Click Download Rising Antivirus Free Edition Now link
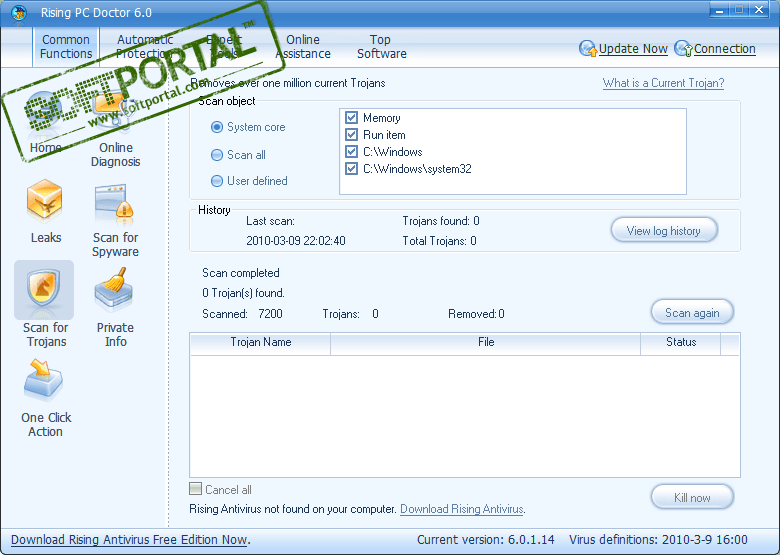The width and height of the screenshot is (780, 555). click(x=129, y=540)
